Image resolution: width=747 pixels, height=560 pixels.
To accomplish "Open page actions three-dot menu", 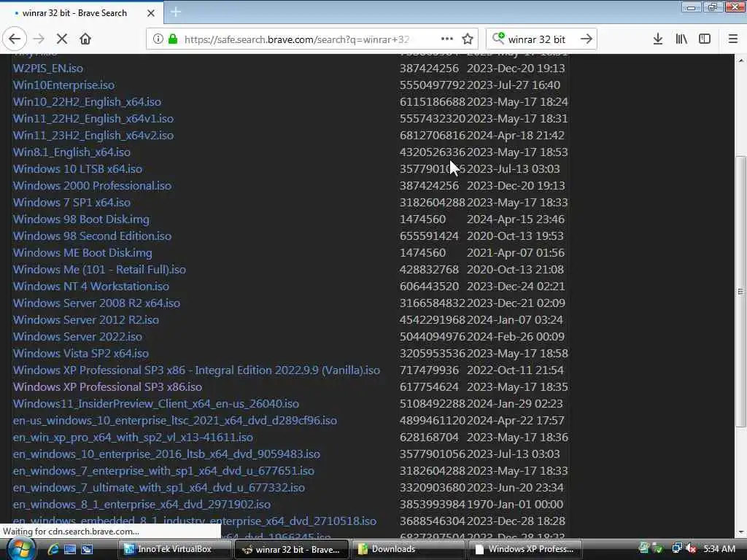I will point(447,39).
